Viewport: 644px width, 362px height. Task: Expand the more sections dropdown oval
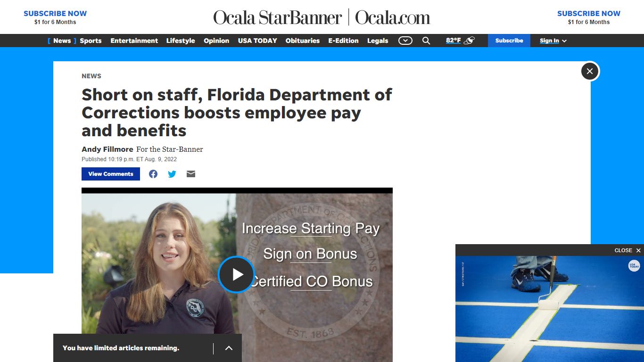[405, 41]
